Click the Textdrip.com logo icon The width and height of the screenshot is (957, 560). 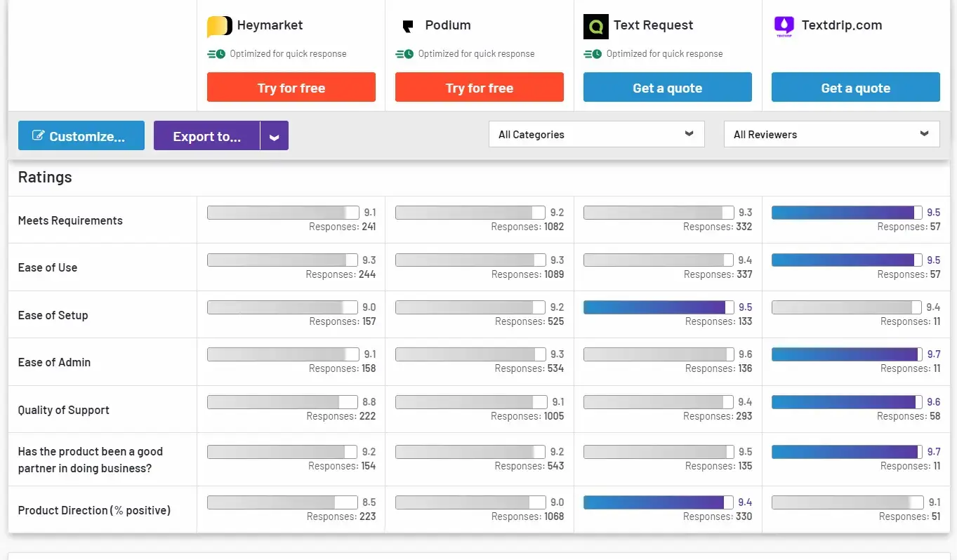coord(784,26)
